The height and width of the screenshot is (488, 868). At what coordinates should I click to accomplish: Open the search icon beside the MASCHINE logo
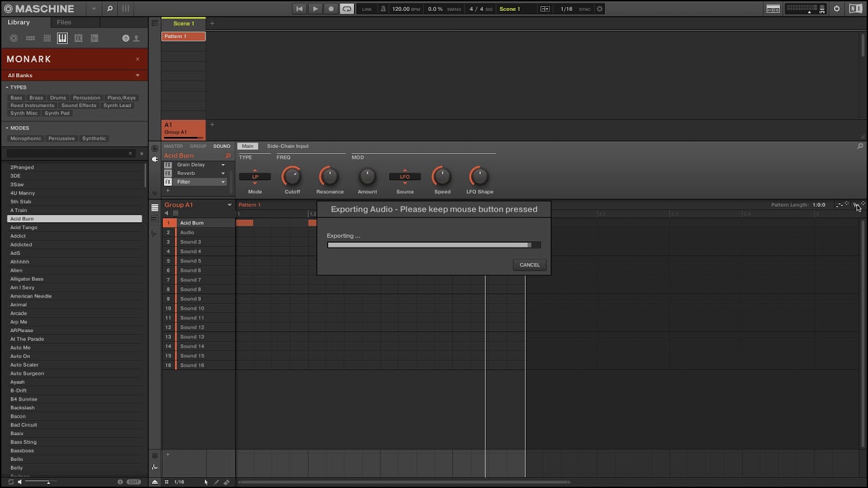click(110, 9)
